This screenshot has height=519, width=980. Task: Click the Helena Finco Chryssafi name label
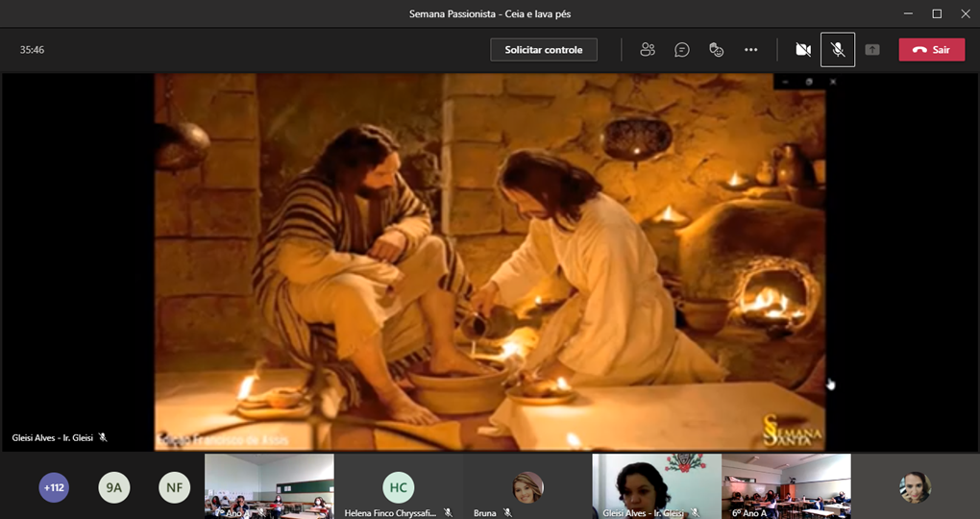click(391, 512)
